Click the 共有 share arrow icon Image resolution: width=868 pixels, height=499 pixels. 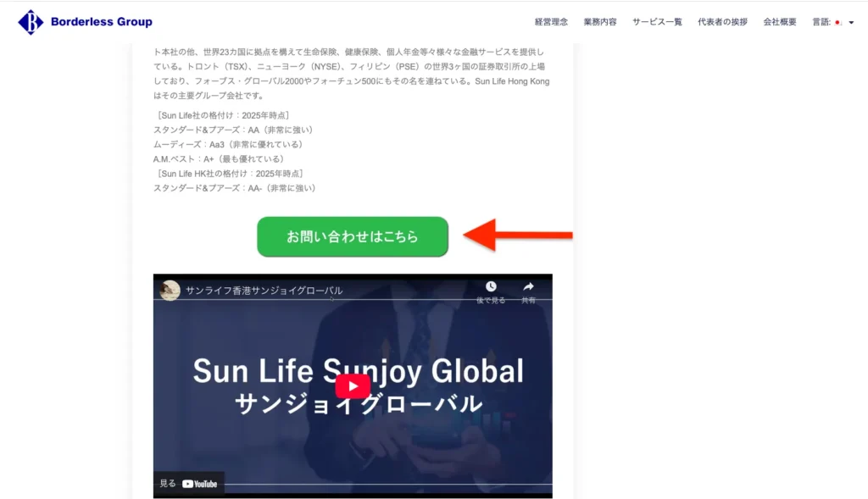coord(528,286)
